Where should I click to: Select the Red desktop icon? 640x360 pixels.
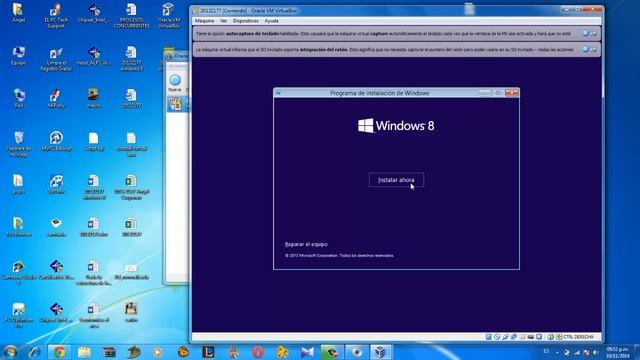click(x=18, y=98)
